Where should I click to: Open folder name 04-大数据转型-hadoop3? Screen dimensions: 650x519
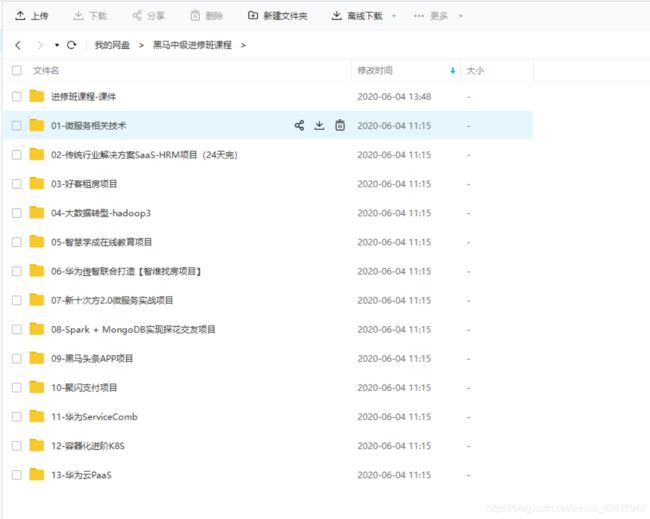pyautogui.click(x=101, y=213)
